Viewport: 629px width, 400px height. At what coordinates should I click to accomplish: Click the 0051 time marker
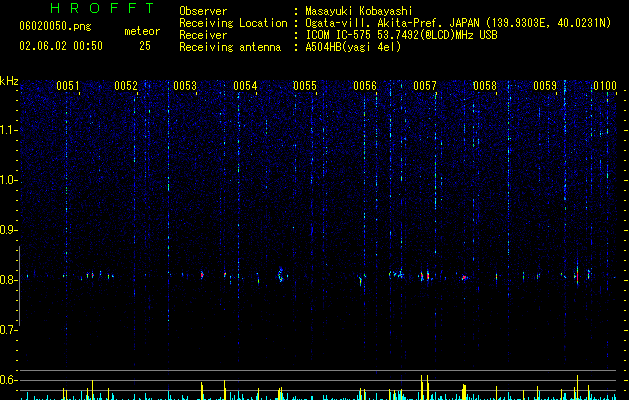[x=68, y=86]
